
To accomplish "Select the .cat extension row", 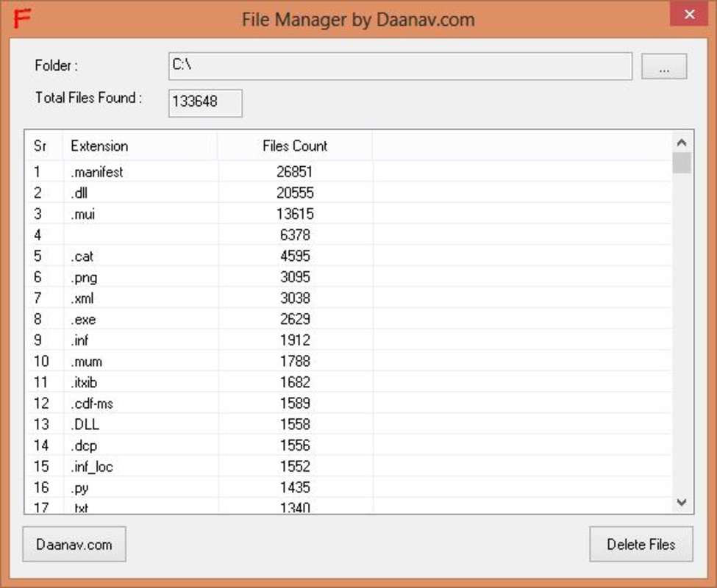I will (x=349, y=256).
